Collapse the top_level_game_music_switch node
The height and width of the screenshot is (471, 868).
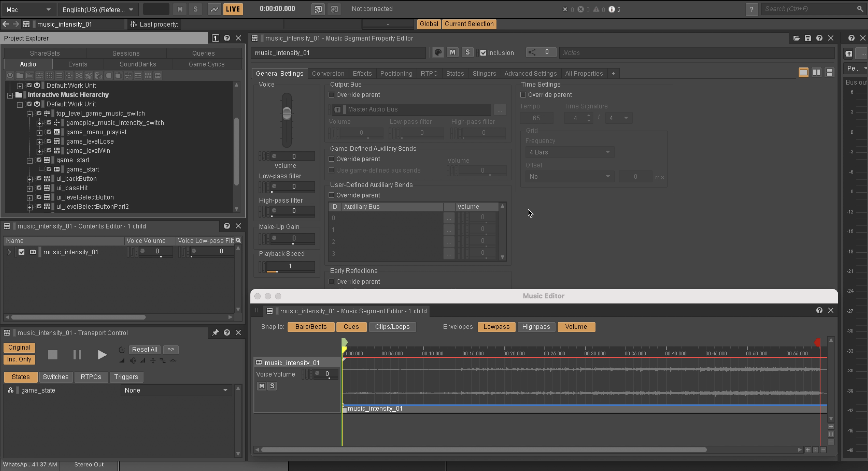click(30, 114)
